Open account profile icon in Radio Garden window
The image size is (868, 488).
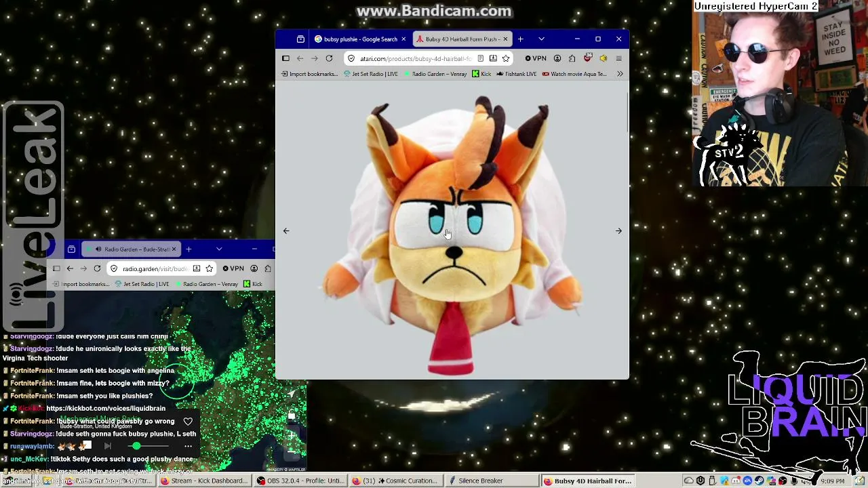coord(254,268)
